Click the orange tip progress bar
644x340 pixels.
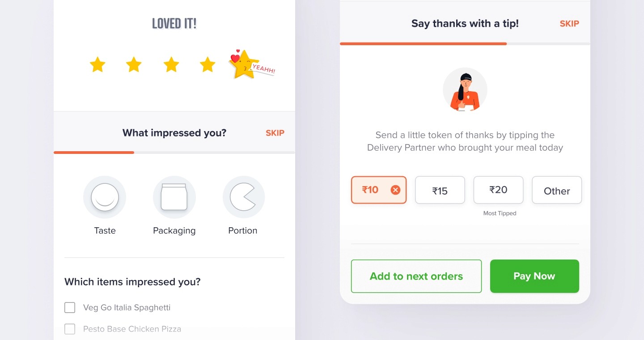(x=423, y=43)
